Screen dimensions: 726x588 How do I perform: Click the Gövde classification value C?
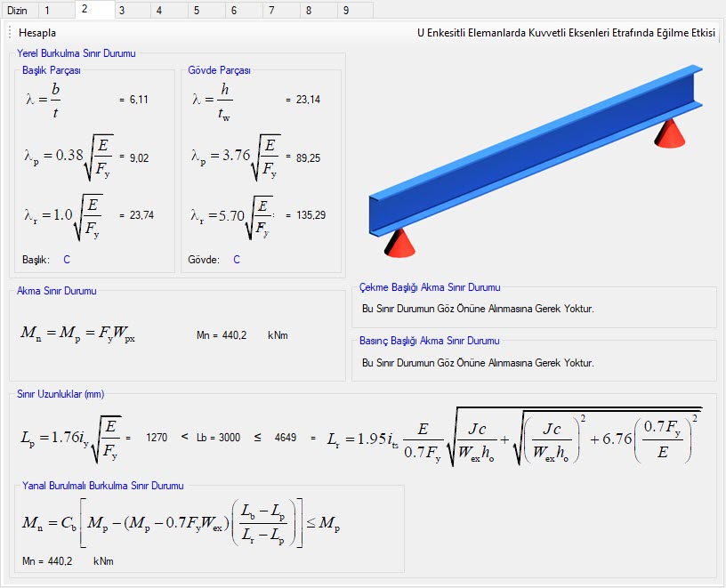pos(237,260)
